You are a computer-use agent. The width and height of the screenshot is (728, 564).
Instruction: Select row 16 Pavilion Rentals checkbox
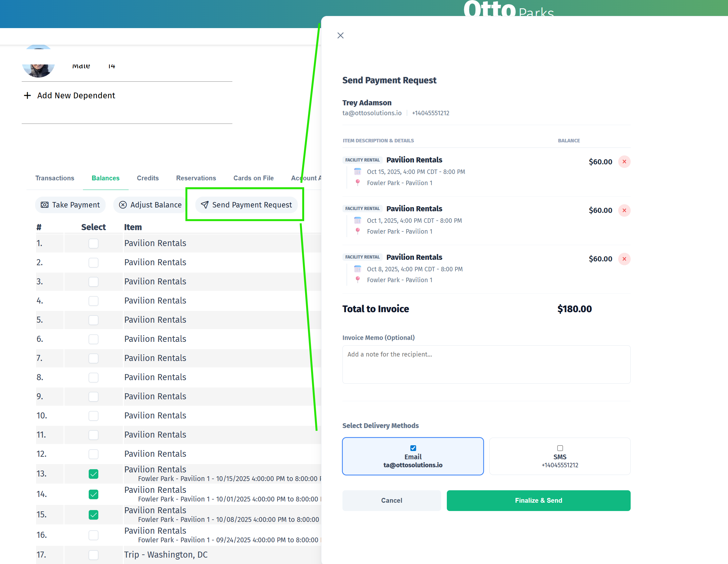tap(93, 535)
